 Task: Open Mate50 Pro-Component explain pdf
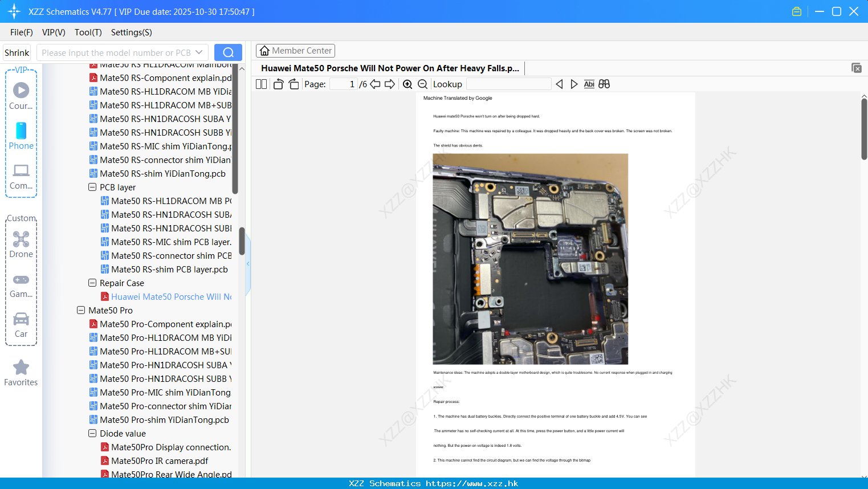161,324
